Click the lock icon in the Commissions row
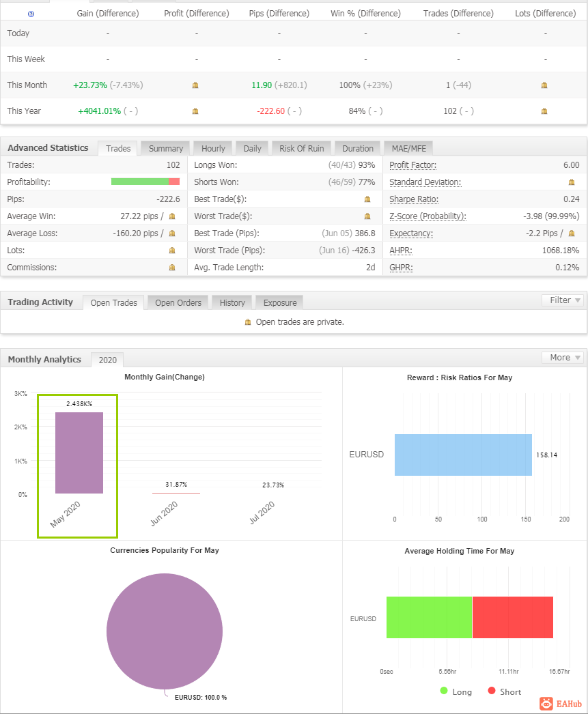This screenshot has height=714, width=588. pyautogui.click(x=172, y=268)
